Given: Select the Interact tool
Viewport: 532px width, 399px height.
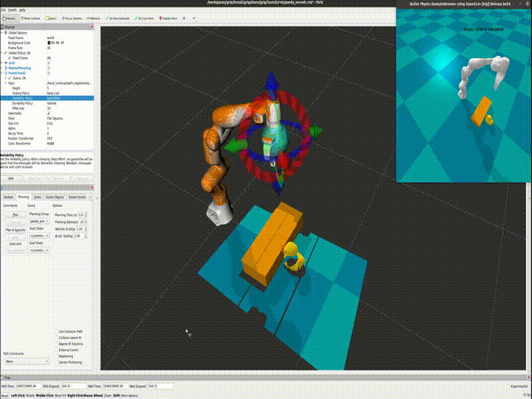Looking at the screenshot, I should coord(10,19).
